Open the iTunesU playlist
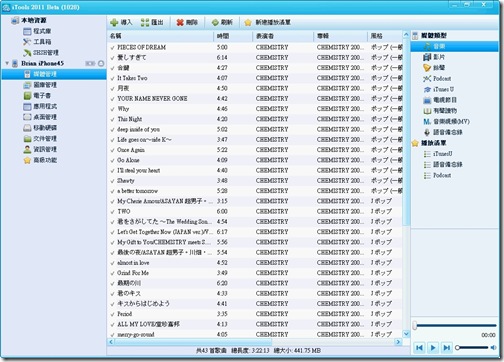The image size is (504, 362). pyautogui.click(x=438, y=154)
